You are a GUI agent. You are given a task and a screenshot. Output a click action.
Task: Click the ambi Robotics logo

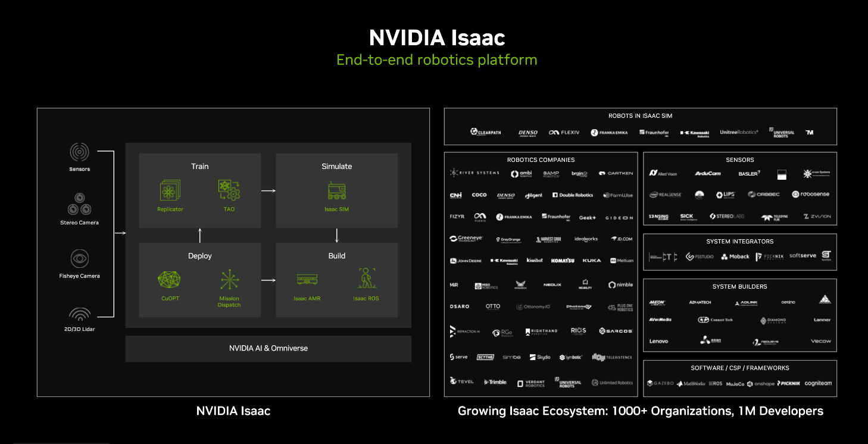521,174
